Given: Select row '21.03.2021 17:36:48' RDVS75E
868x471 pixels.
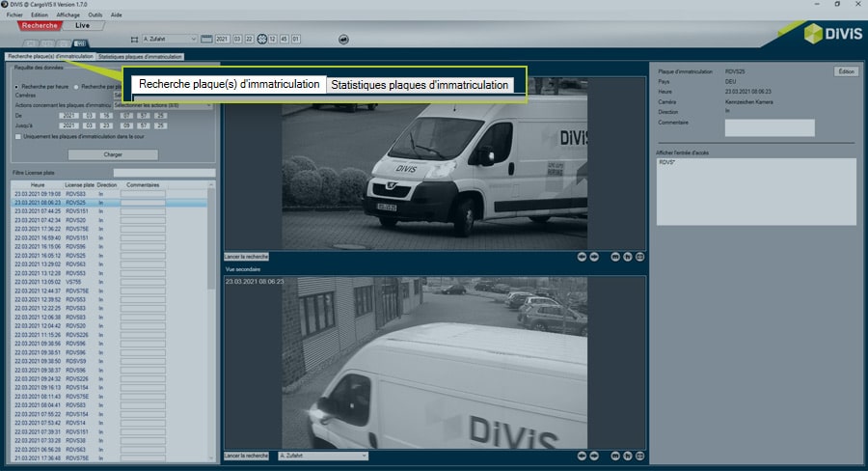Looking at the screenshot, I should pos(109,458).
